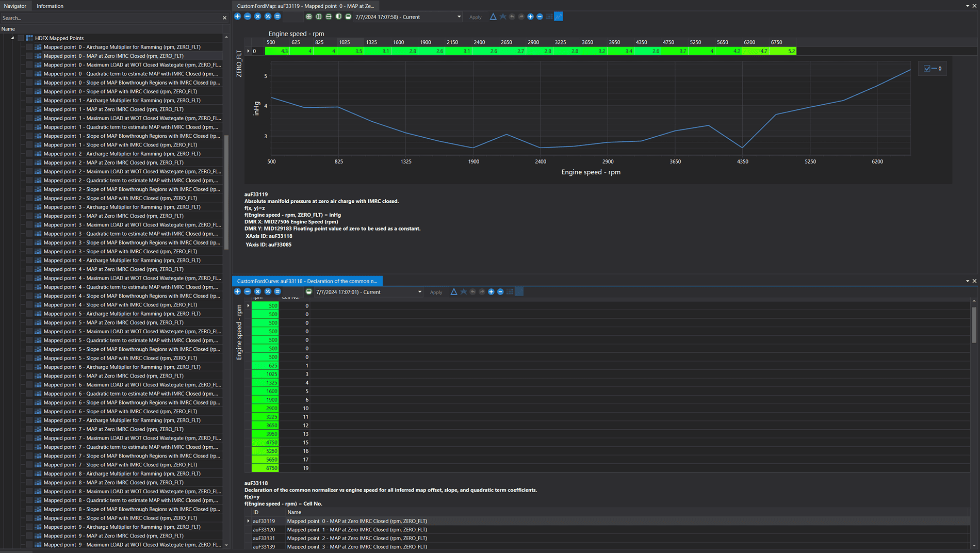Select Mapped point 1 - MAP at Zero IMRC Closed

click(113, 109)
